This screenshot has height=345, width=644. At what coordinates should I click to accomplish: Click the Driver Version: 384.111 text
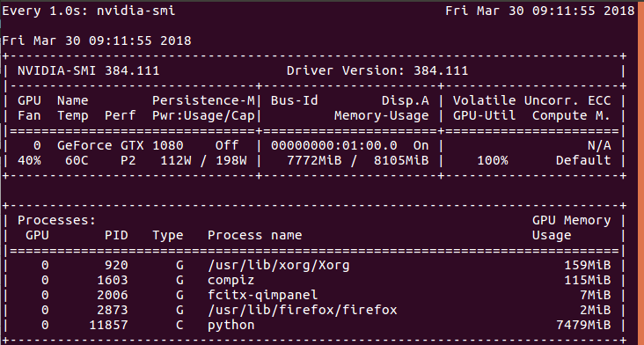(377, 70)
